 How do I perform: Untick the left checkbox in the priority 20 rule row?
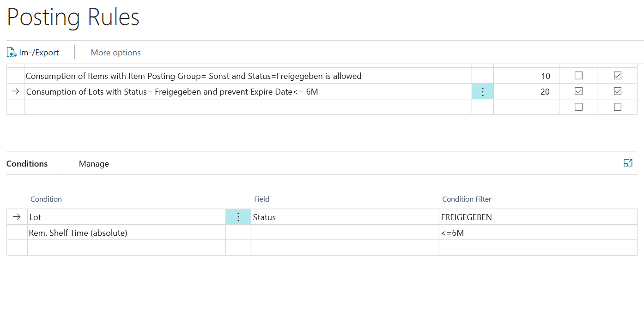coord(578,91)
